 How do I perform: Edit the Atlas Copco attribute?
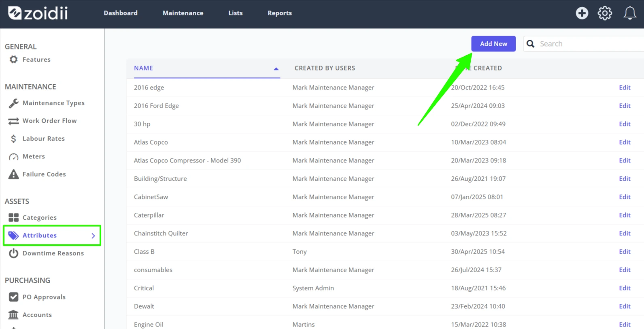click(624, 142)
